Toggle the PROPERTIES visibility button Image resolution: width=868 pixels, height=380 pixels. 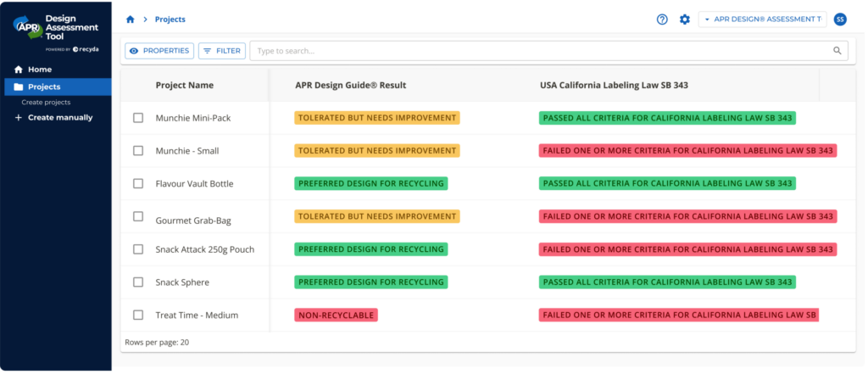click(159, 51)
